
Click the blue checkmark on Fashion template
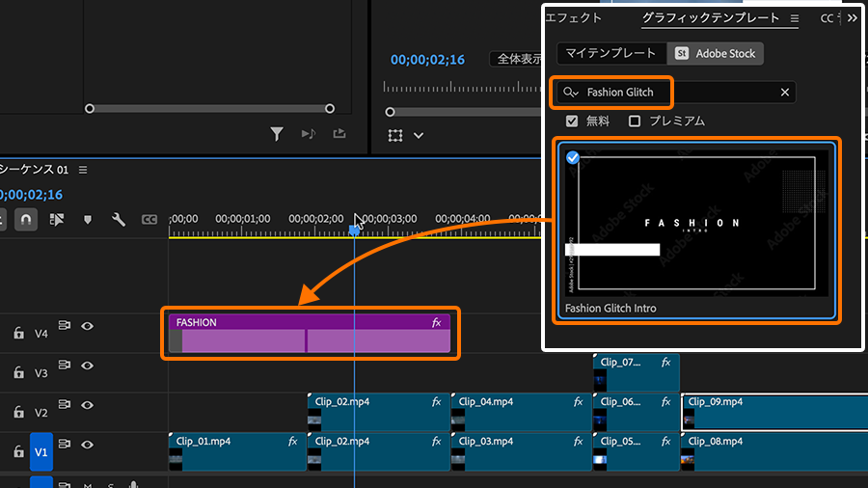pos(573,158)
